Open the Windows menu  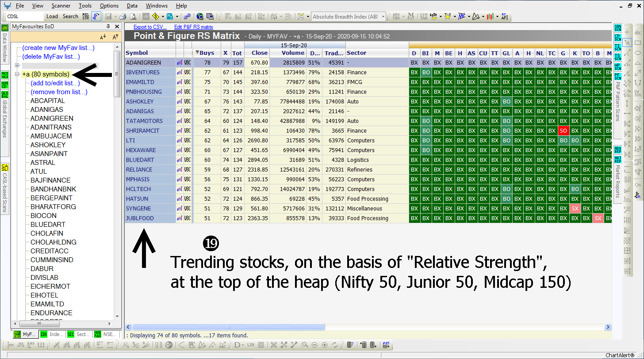point(157,6)
